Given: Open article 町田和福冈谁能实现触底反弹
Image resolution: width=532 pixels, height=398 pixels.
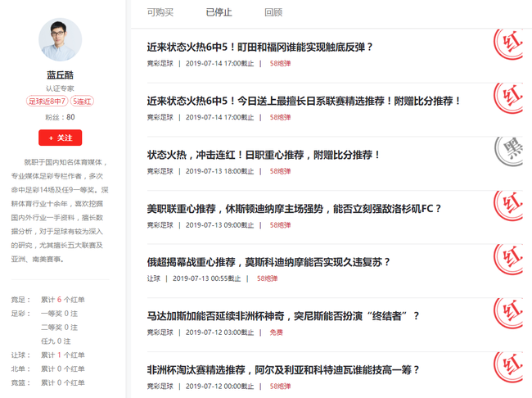Looking at the screenshot, I should [x=259, y=47].
